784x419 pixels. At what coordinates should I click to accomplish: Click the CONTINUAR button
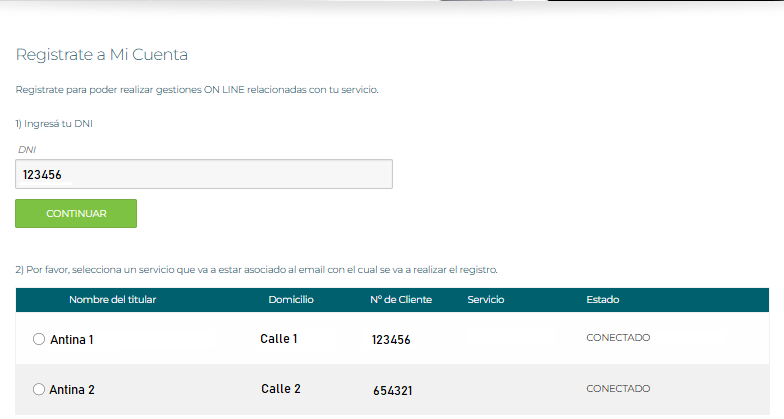tap(76, 213)
